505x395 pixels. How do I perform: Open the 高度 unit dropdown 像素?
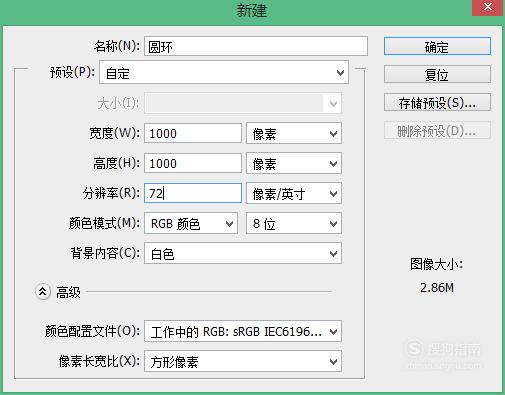294,163
